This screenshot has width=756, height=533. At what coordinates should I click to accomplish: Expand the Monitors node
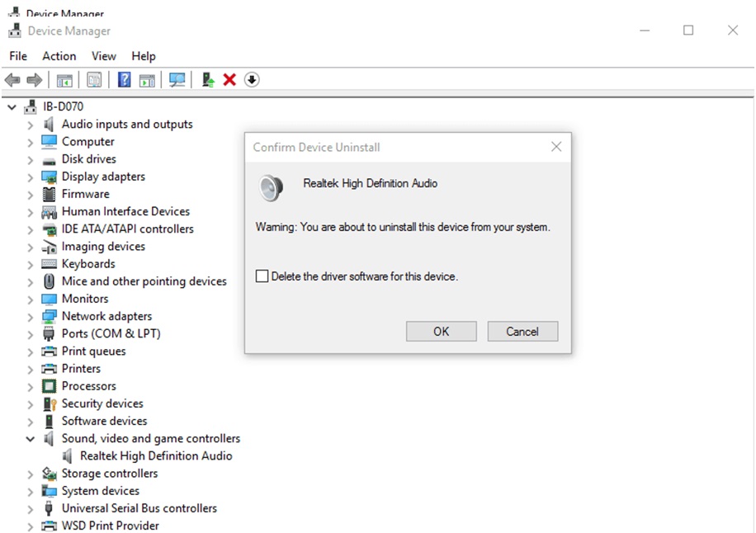point(31,300)
